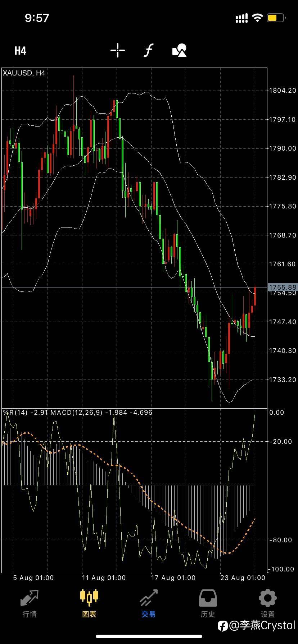Image resolution: width=298 pixels, height=644 pixels.
Task: Tap the current price label 1755.88
Action: pos(283,287)
